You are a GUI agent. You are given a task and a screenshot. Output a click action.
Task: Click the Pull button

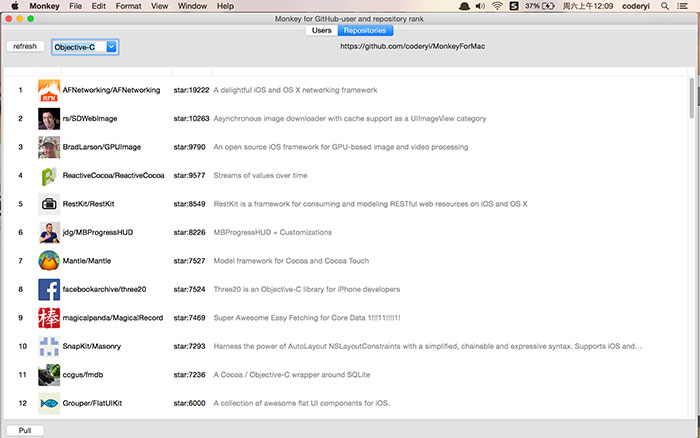(25, 430)
